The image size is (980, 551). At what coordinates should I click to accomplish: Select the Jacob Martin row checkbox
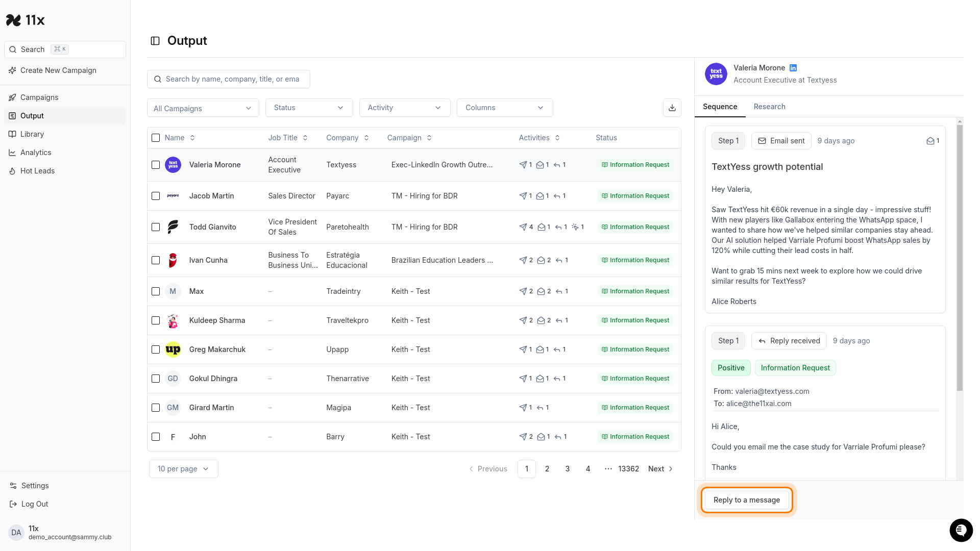156,196
